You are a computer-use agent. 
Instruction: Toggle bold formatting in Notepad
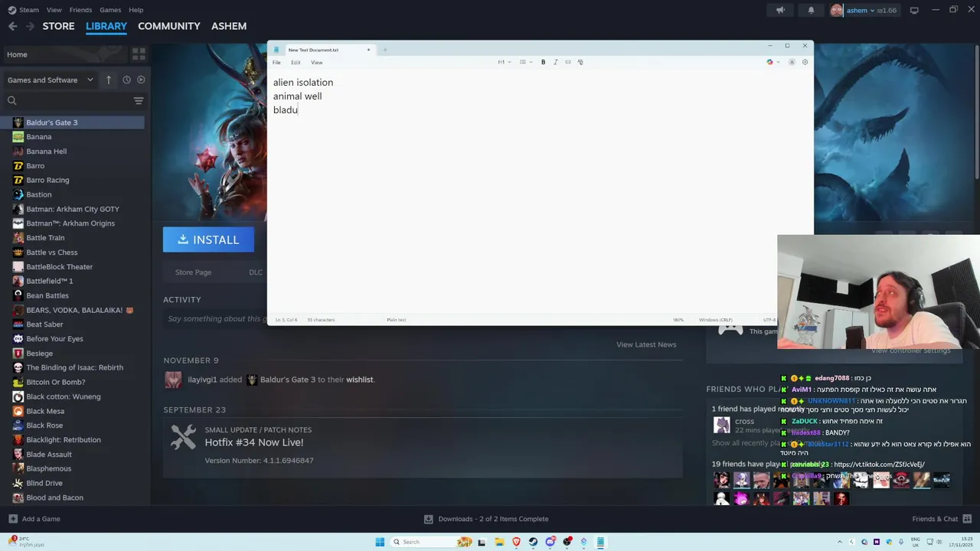(544, 62)
